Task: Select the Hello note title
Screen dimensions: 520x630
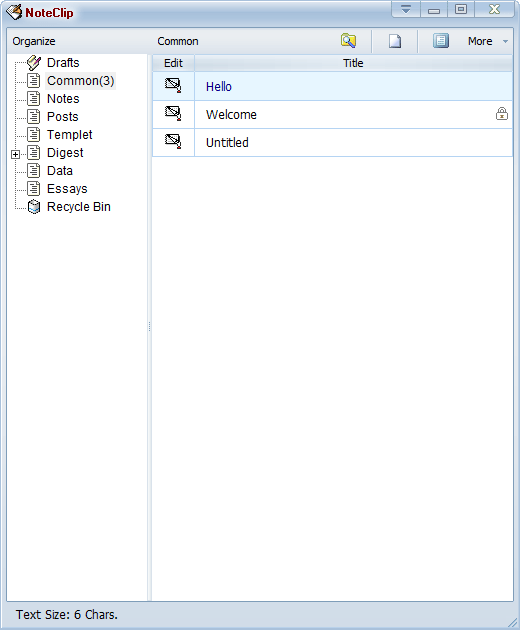Action: click(219, 87)
